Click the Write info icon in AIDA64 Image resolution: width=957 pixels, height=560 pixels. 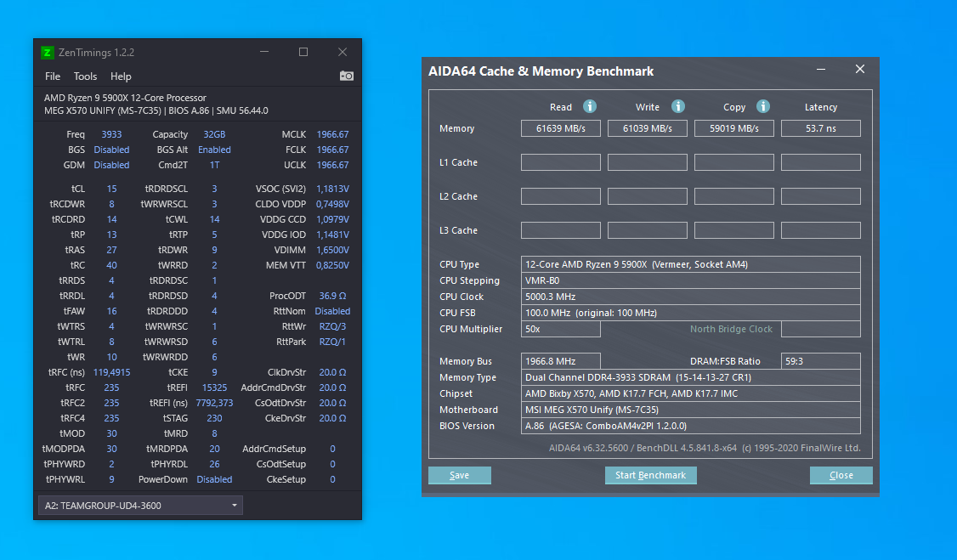coord(678,106)
